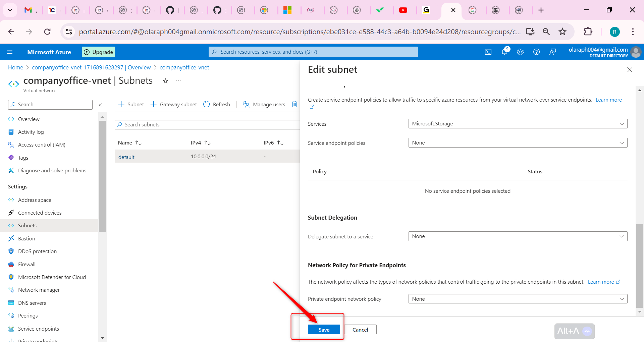Image resolution: width=644 pixels, height=342 pixels.
Task: Expand the Services dropdown showing Microsoft.Storage
Action: (518, 124)
